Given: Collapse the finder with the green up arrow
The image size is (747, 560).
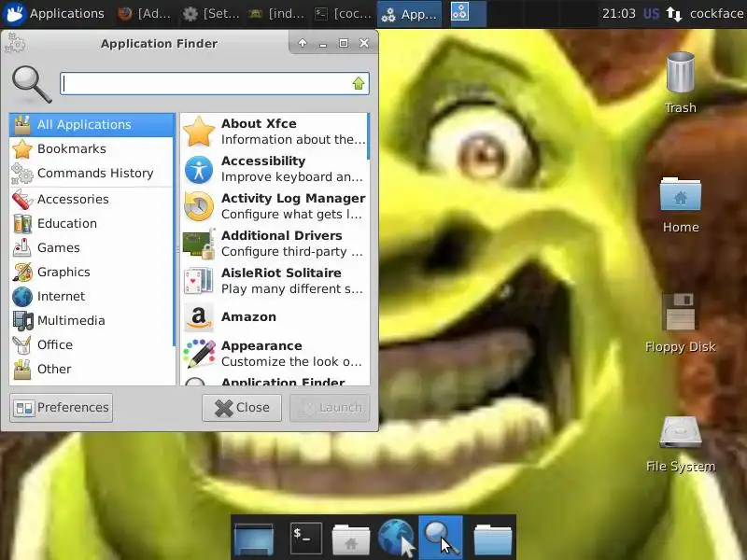Looking at the screenshot, I should [x=359, y=83].
